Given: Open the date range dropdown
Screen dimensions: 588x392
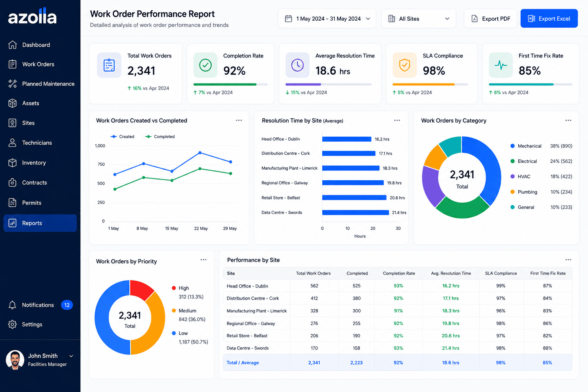Looking at the screenshot, I should (x=327, y=19).
